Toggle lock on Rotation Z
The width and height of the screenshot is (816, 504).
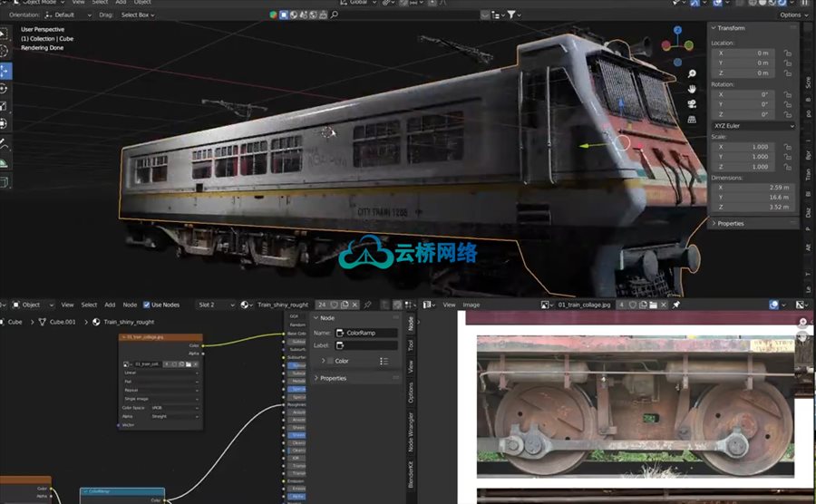787,114
